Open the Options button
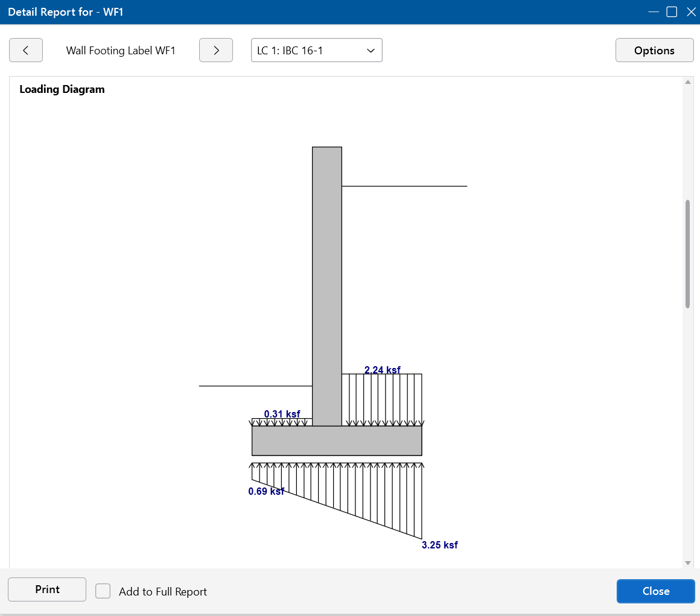This screenshot has height=616, width=700. pos(654,51)
